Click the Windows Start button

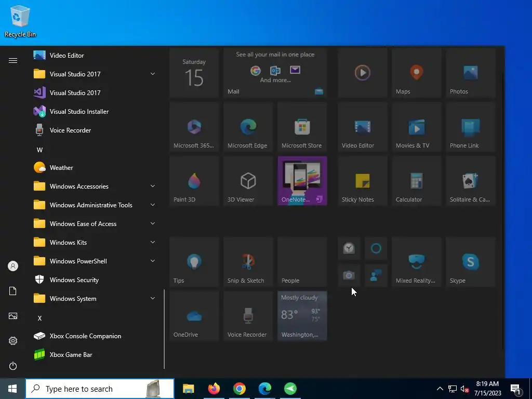(12, 389)
